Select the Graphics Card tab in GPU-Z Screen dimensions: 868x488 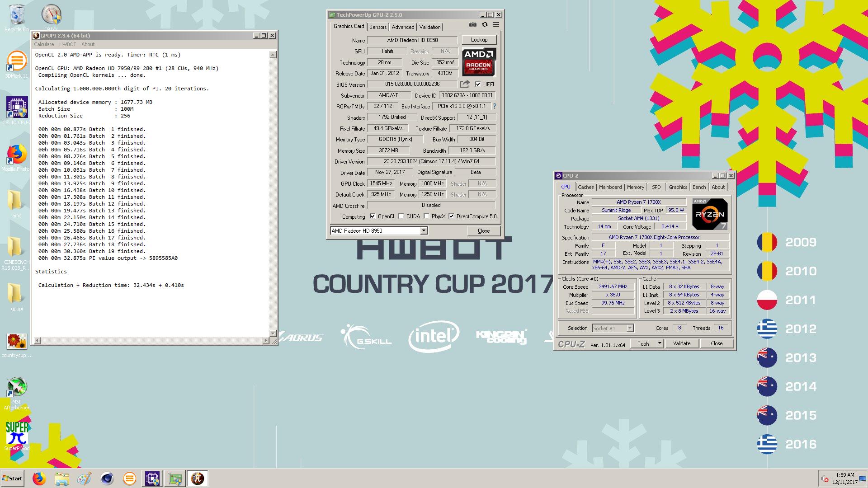(349, 26)
